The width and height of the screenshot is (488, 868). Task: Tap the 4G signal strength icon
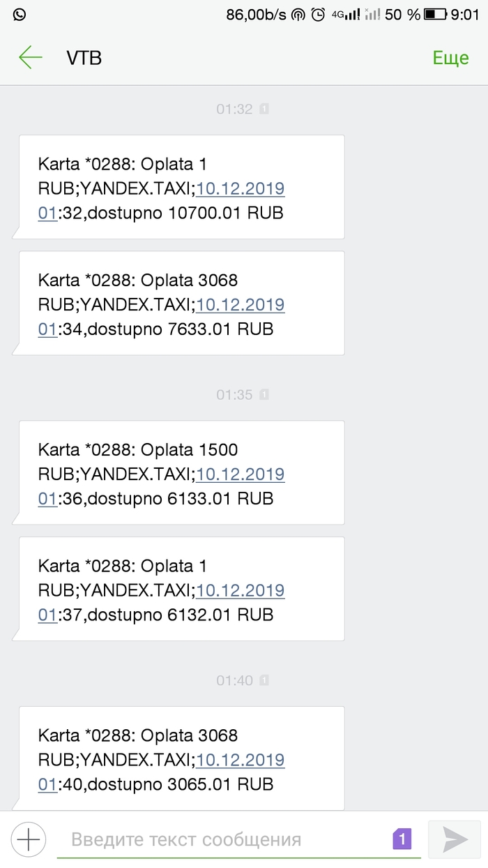coord(346,15)
